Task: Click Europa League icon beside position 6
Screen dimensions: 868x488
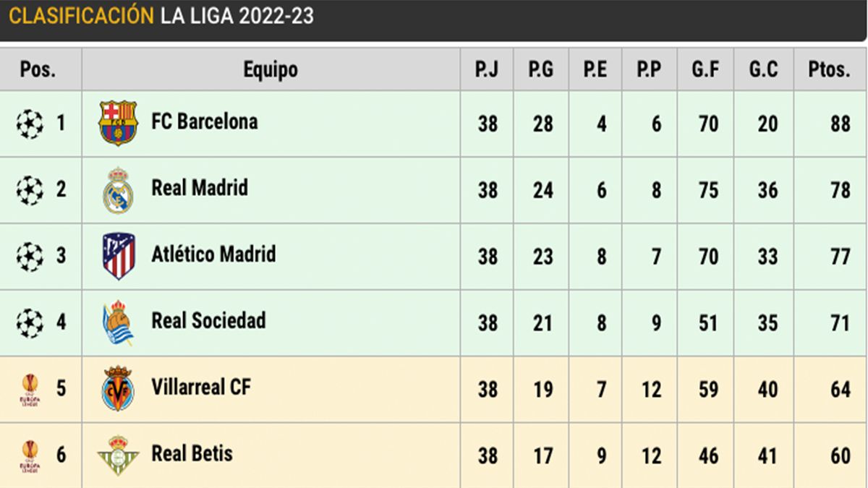Action: 30,456
